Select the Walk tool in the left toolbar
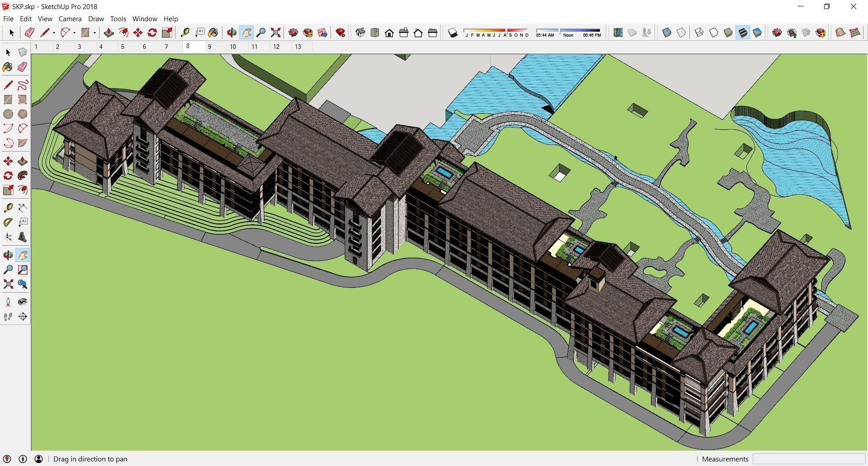Screen dimensions: 868x466 [7, 316]
